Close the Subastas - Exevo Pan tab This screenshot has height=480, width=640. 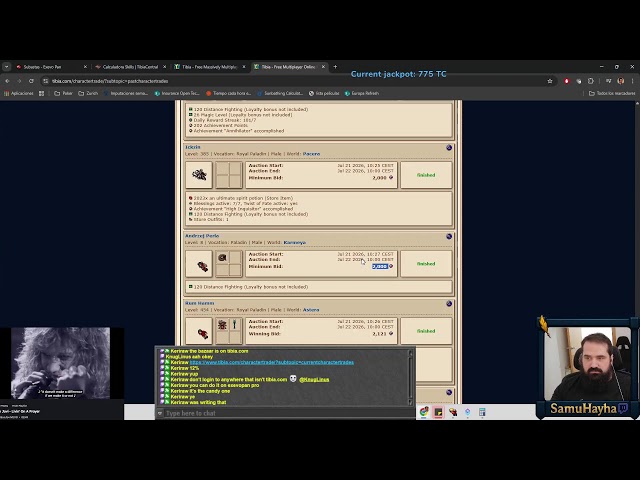click(85, 67)
